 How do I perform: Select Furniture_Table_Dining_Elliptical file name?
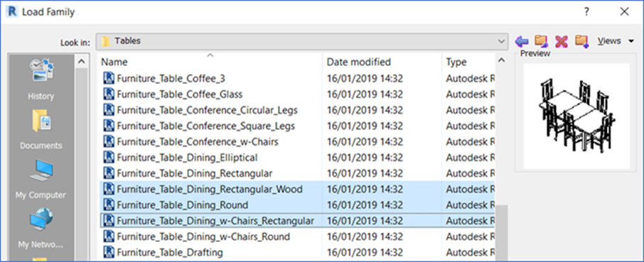pyautogui.click(x=187, y=158)
